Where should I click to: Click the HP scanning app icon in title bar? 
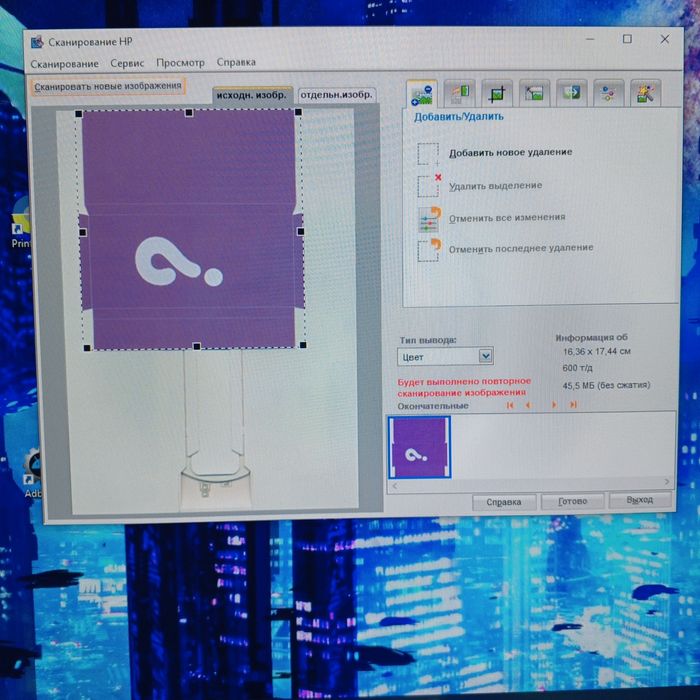click(37, 42)
